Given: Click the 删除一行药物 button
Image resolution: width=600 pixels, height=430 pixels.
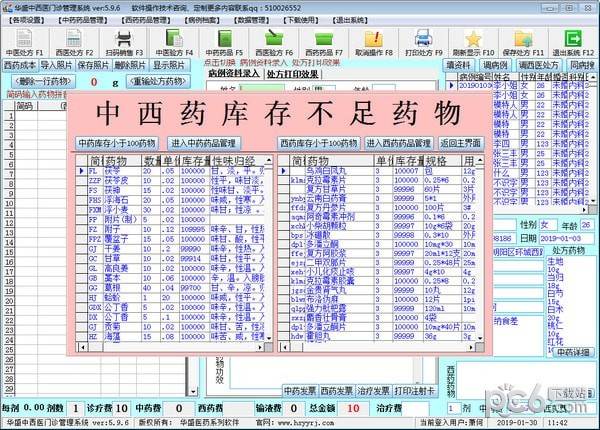Looking at the screenshot, I should tap(42, 81).
